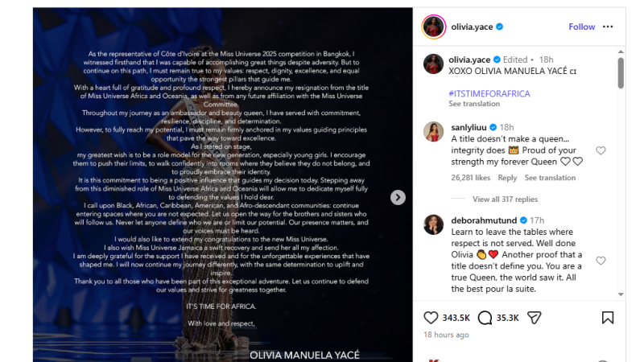
Task: Share post with paper plane icon
Action: point(534,318)
